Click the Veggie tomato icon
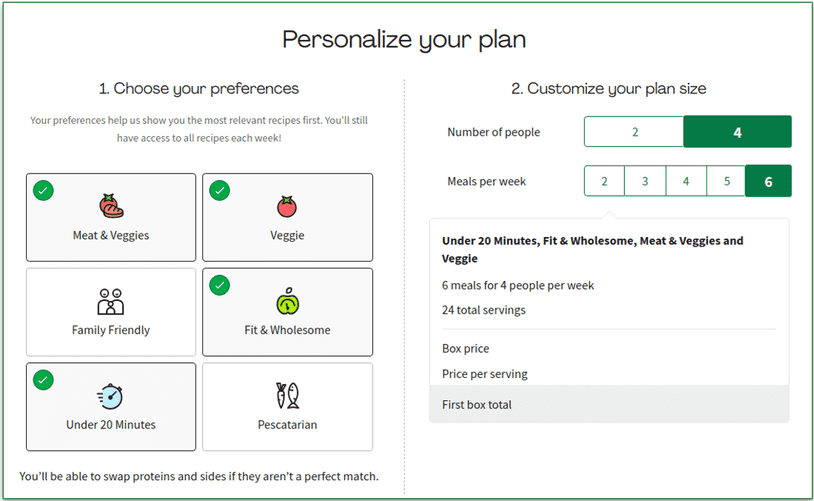This screenshot has width=814, height=501. click(x=287, y=206)
